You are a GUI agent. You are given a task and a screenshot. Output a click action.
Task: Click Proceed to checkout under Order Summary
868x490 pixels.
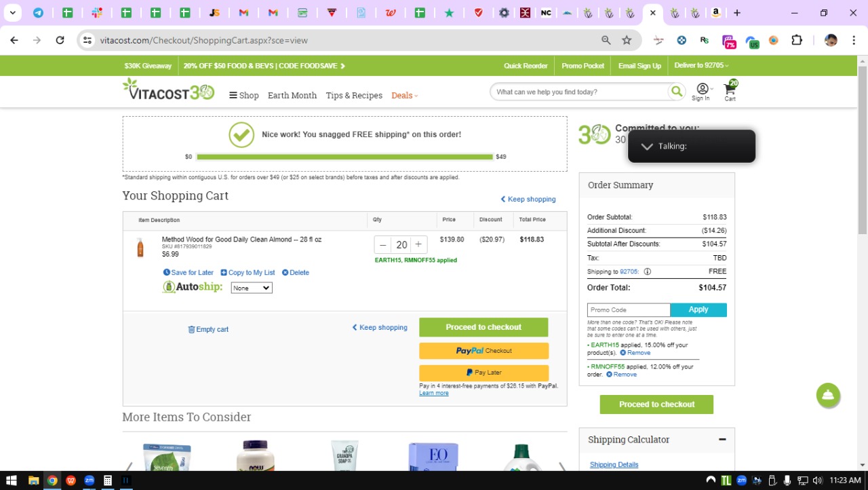[656, 404]
